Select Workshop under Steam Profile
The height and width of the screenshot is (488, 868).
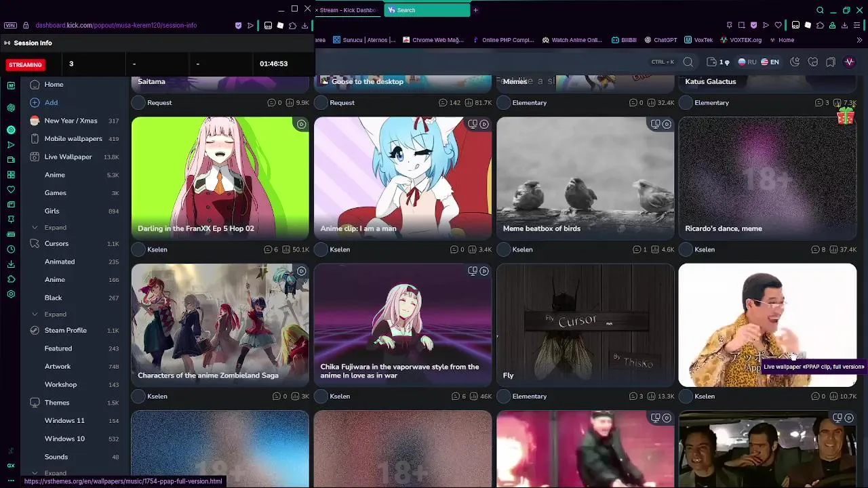(x=60, y=384)
